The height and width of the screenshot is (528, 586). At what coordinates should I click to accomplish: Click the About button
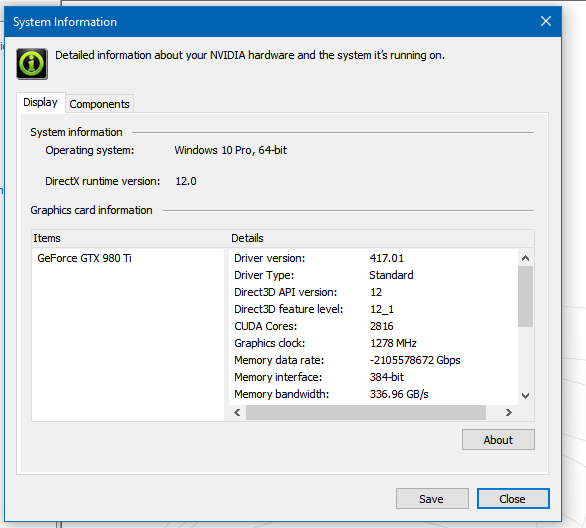498,440
